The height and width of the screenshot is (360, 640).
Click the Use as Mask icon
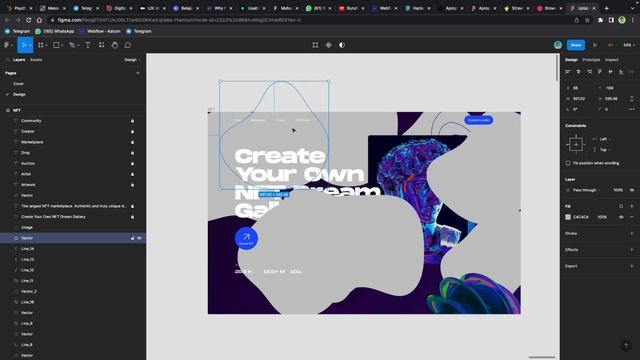click(342, 45)
